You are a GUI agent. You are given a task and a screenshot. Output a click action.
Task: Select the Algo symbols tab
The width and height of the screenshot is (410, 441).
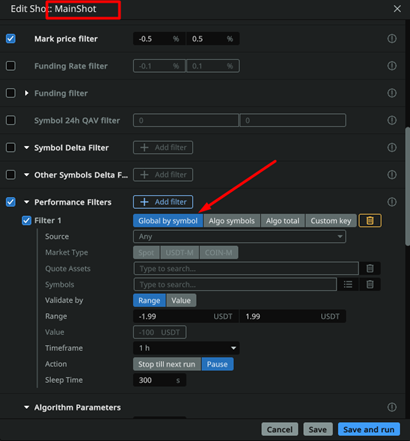(232, 221)
